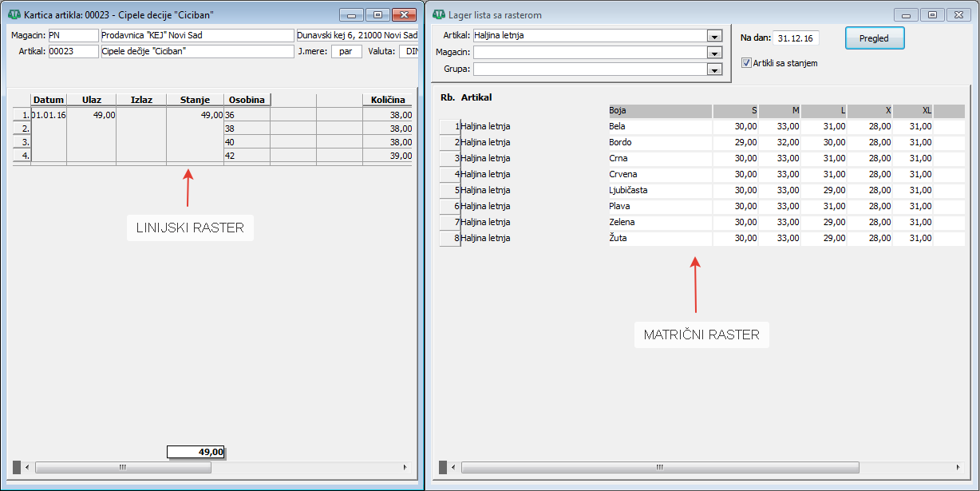Toggle 'Artikli sa stanjem' checkbox
Image resolution: width=980 pixels, height=491 pixels.
[x=746, y=63]
